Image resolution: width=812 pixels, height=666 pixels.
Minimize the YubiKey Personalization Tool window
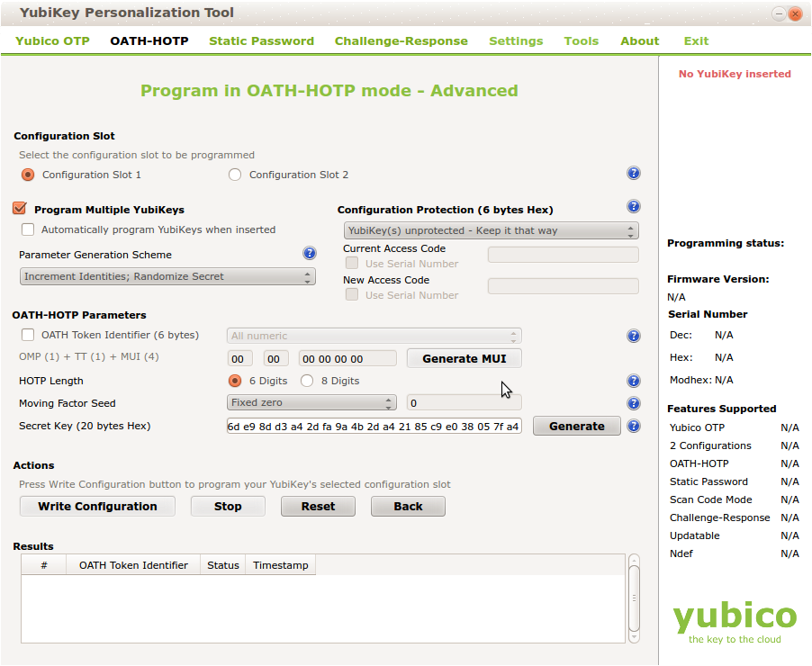click(779, 14)
